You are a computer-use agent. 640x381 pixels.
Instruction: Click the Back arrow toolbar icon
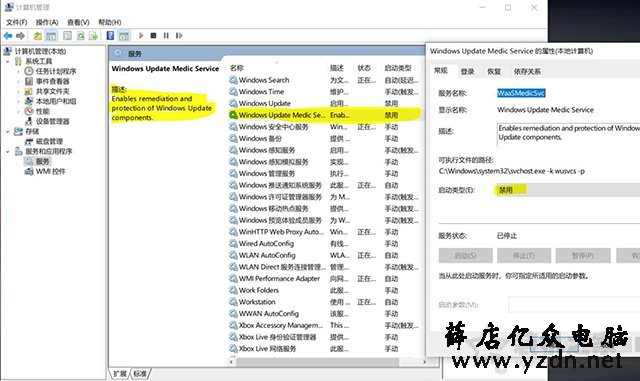(8, 36)
